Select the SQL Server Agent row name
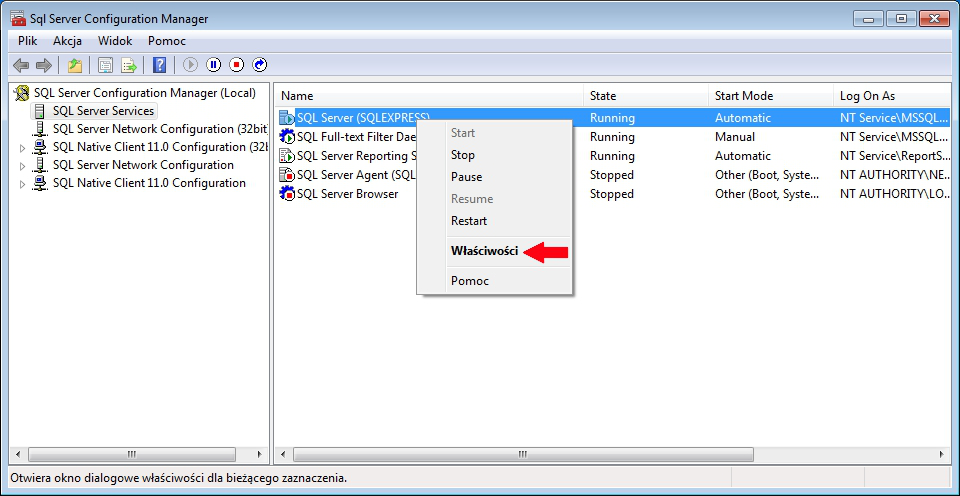The width and height of the screenshot is (960, 496). [356, 175]
